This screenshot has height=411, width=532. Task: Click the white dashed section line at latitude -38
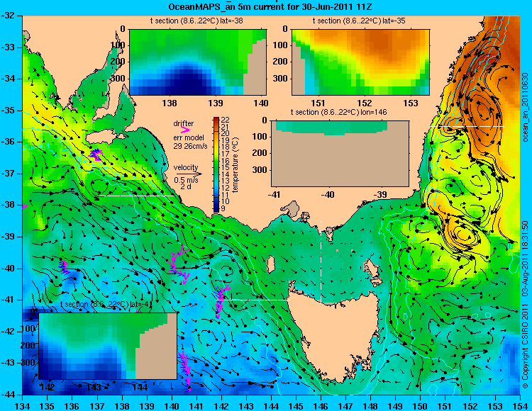(x=136, y=196)
